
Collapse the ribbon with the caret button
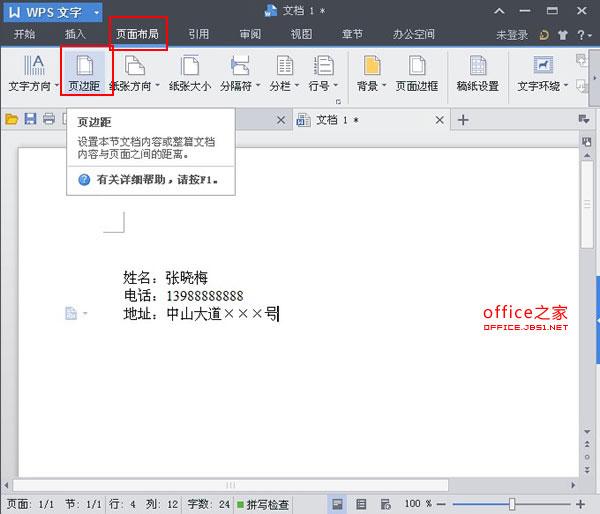[499, 11]
